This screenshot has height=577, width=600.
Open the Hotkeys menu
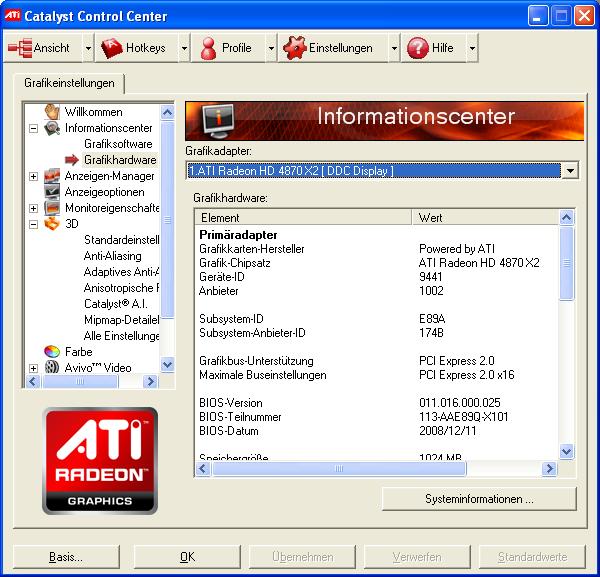pyautogui.click(x=137, y=48)
